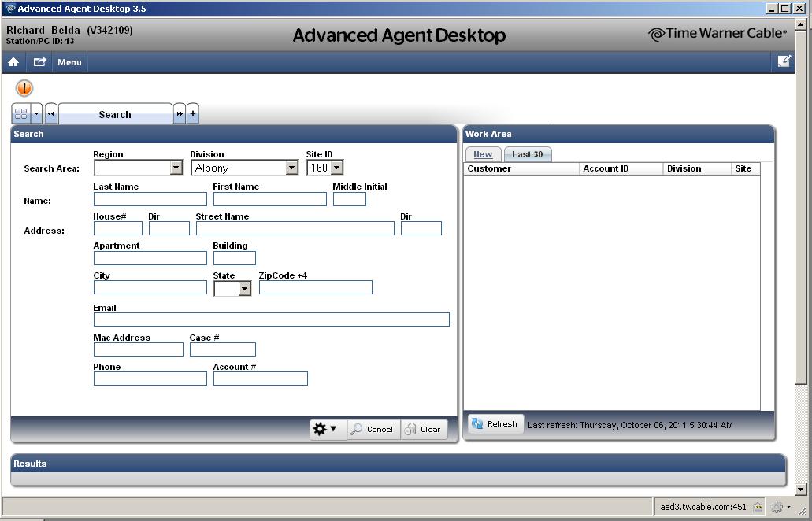
Task: Open the Division dropdown showing Albany
Action: (x=244, y=168)
